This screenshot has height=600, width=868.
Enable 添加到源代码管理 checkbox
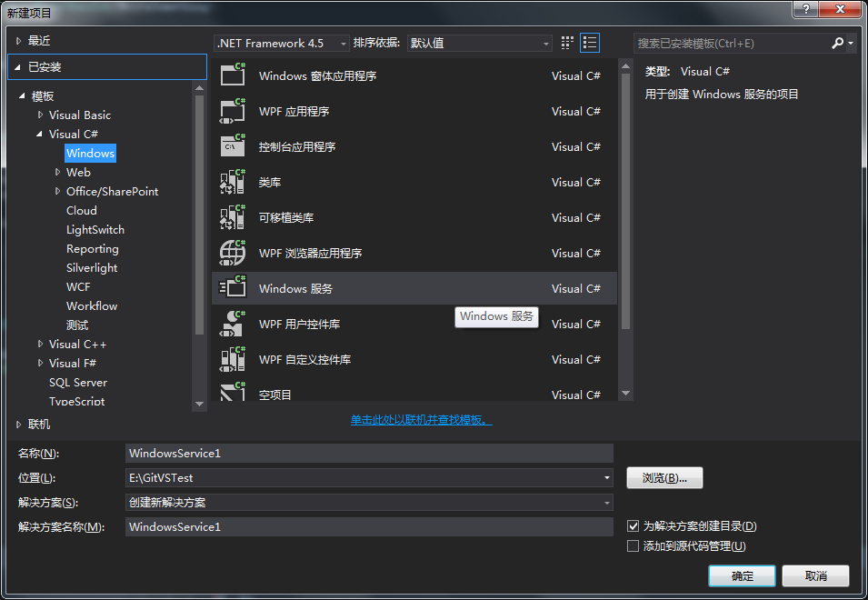(633, 545)
